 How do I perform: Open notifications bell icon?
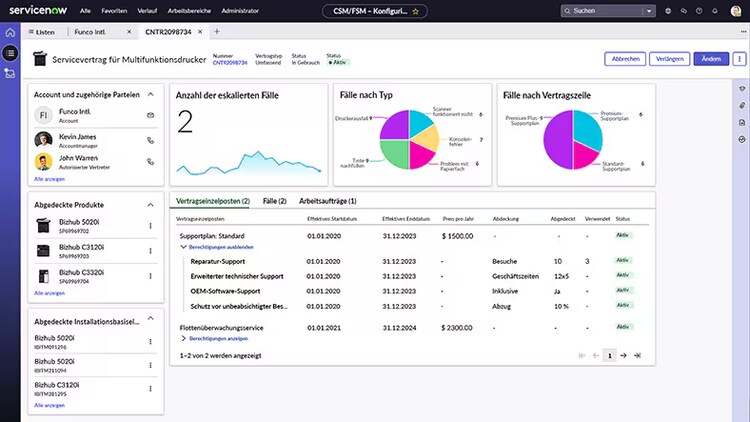715,11
